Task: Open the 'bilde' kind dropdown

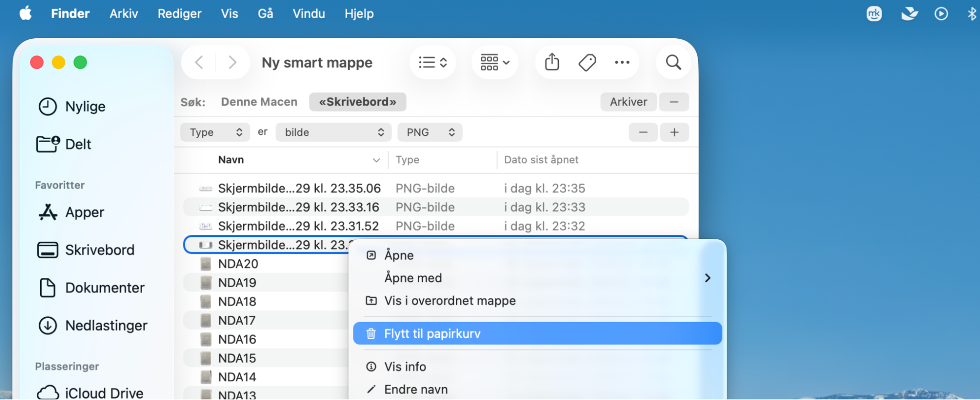Action: click(333, 132)
